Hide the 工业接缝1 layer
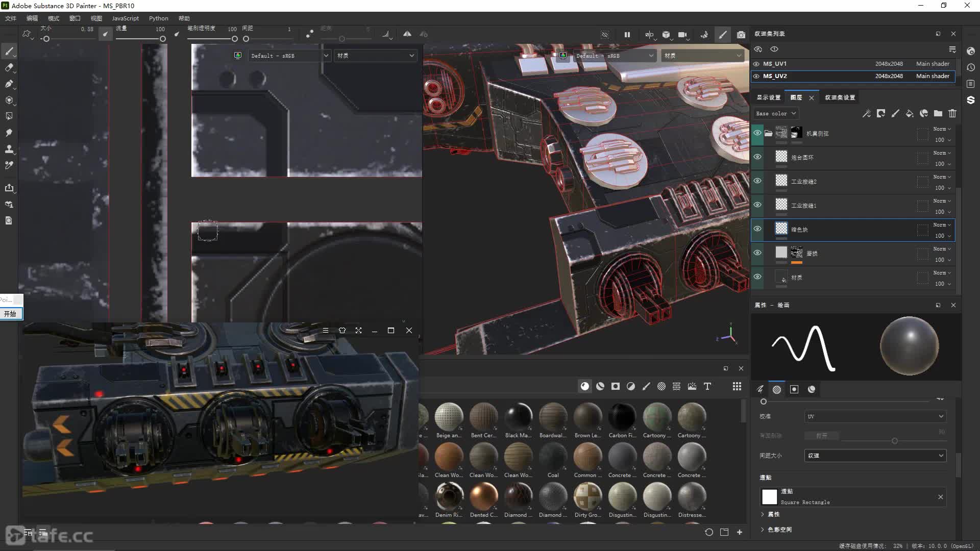 click(757, 205)
